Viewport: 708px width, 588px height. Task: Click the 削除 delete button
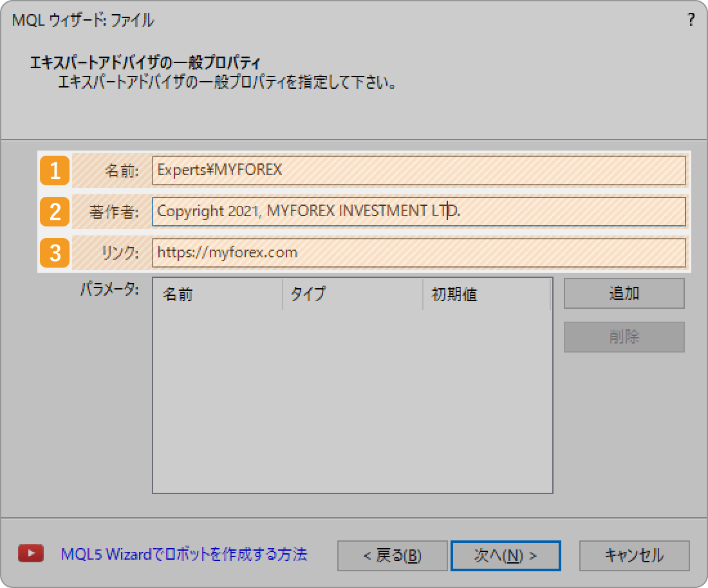pyautogui.click(x=624, y=336)
